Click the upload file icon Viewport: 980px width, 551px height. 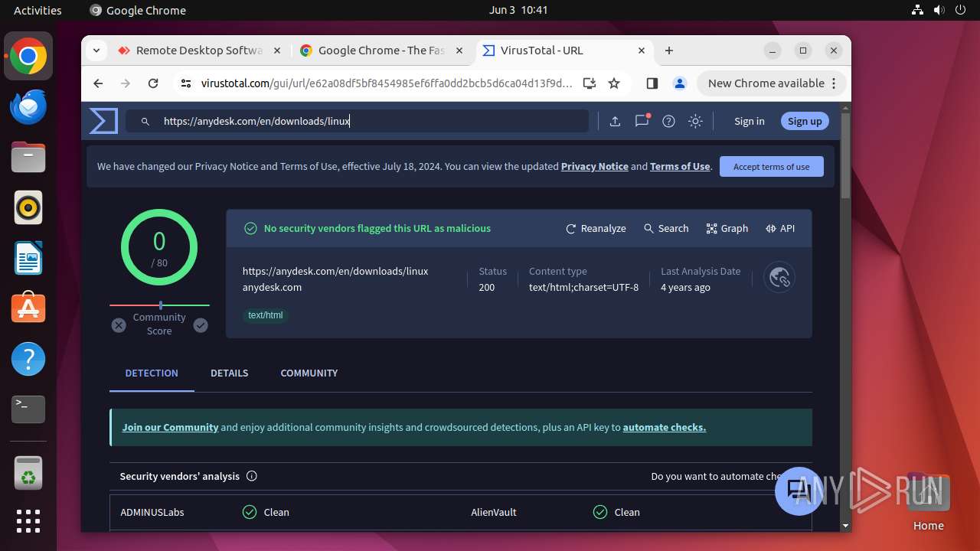(x=615, y=121)
